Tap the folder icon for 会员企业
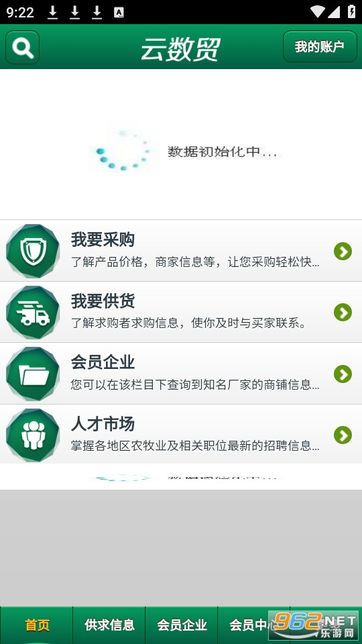The width and height of the screenshot is (362, 644). (33, 374)
